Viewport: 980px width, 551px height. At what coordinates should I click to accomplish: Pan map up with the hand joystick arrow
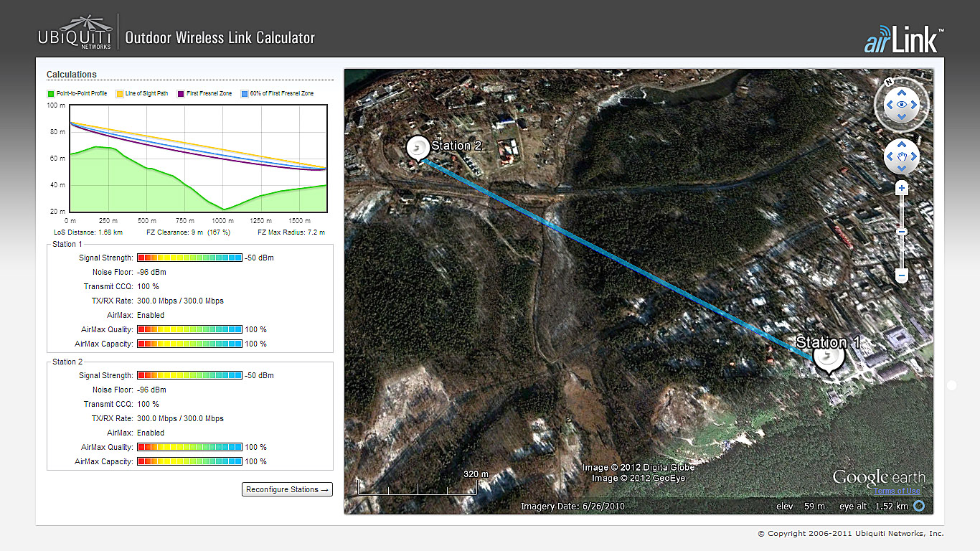[x=902, y=143]
